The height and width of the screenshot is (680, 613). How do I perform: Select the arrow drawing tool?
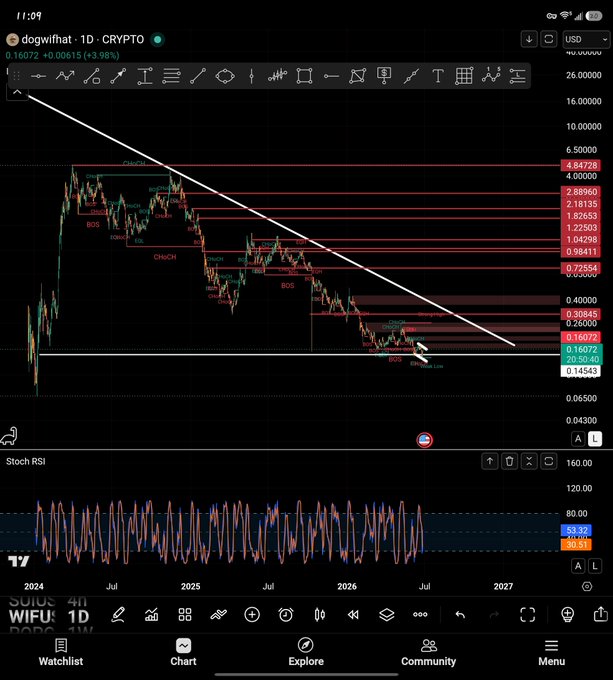coord(118,76)
